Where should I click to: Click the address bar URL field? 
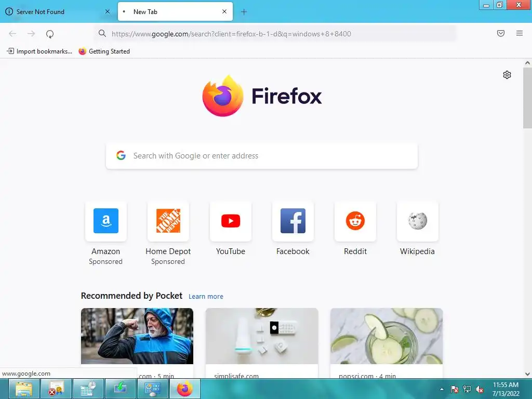point(275,34)
